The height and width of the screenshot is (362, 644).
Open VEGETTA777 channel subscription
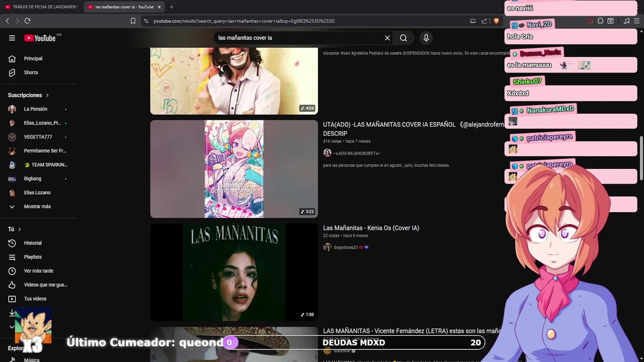point(39,137)
